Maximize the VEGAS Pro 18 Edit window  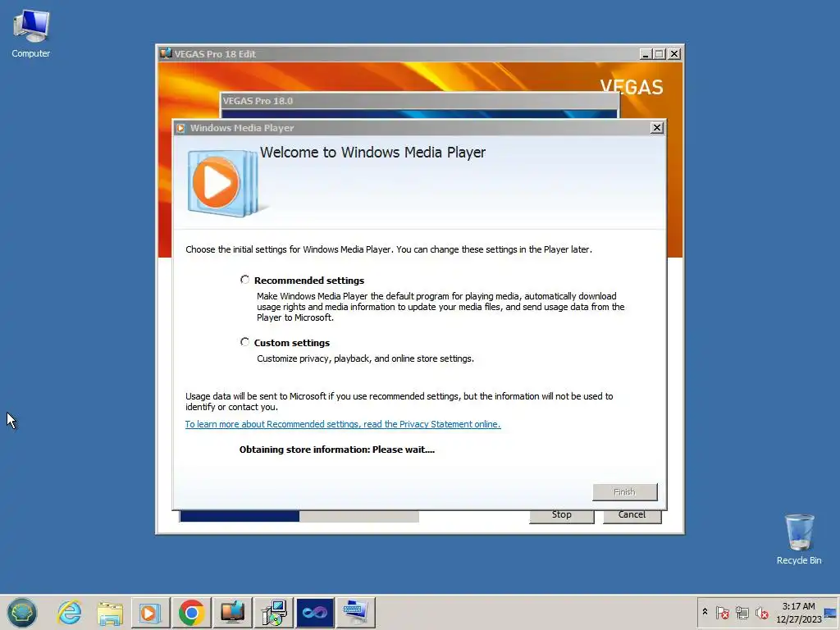(x=660, y=54)
